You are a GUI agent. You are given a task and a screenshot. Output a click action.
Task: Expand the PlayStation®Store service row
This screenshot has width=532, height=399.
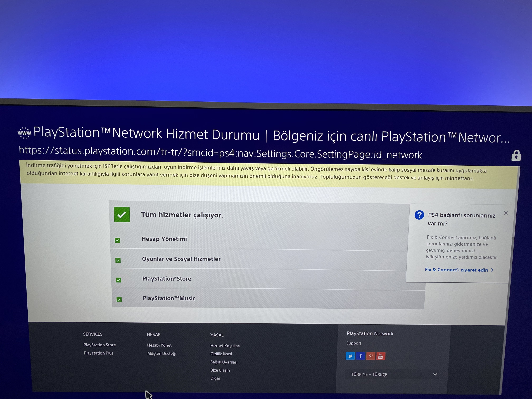tap(268, 279)
